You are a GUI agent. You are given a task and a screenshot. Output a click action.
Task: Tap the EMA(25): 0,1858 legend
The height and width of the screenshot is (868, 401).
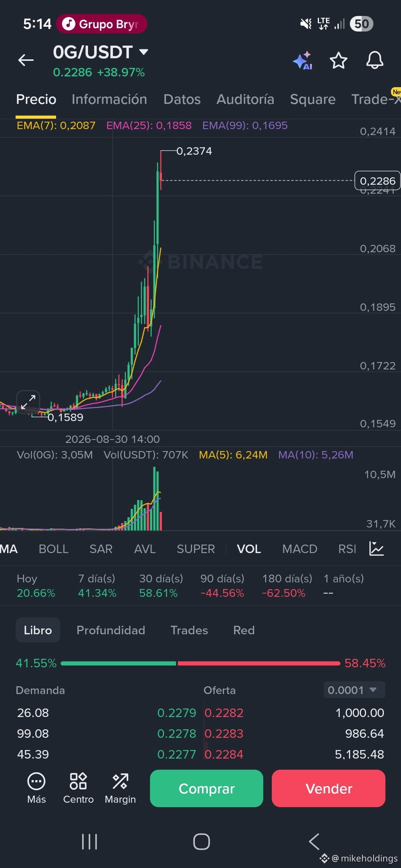[149, 125]
